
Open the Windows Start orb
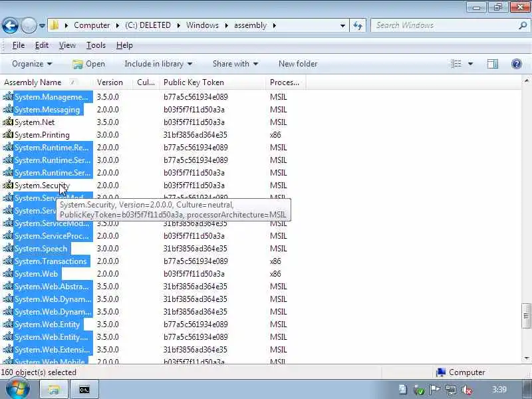coord(18,389)
